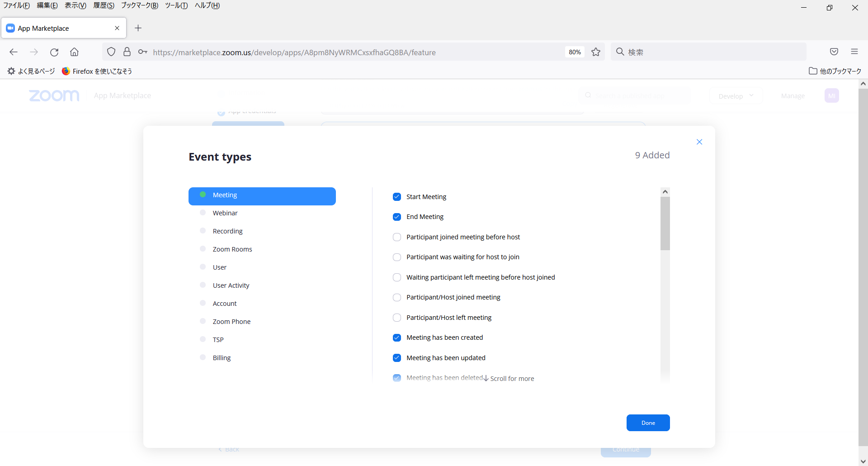Open the Develop dropdown
Screen dimensions: 868x466
(x=735, y=95)
